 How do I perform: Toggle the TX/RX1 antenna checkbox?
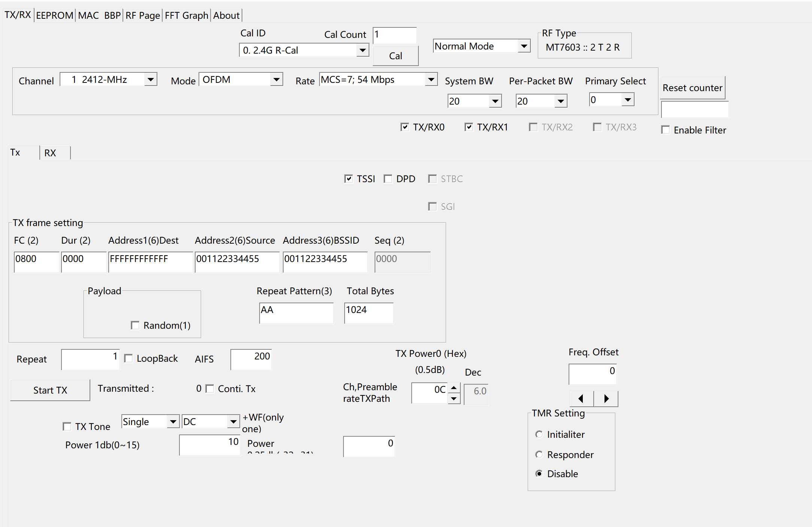coord(469,127)
